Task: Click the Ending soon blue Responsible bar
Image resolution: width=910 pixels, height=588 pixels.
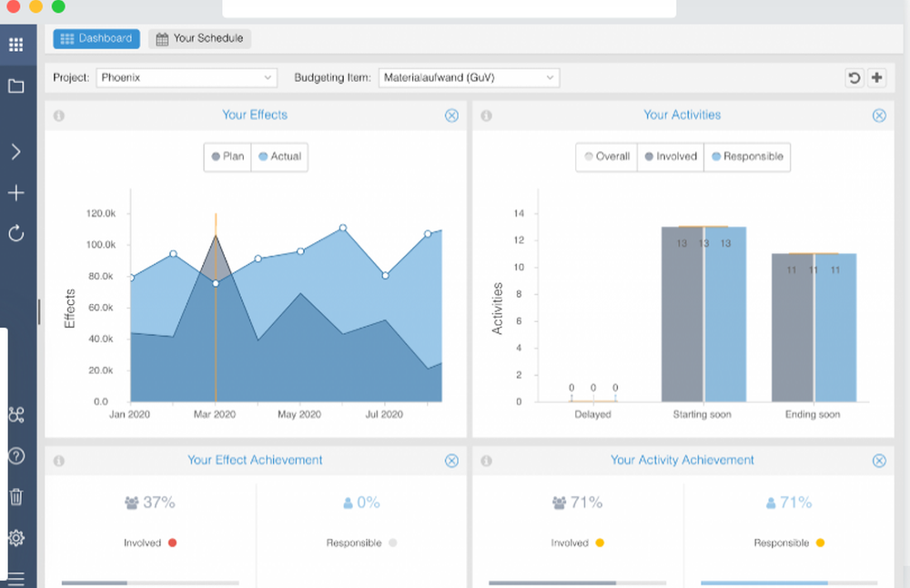Action: click(x=835, y=328)
